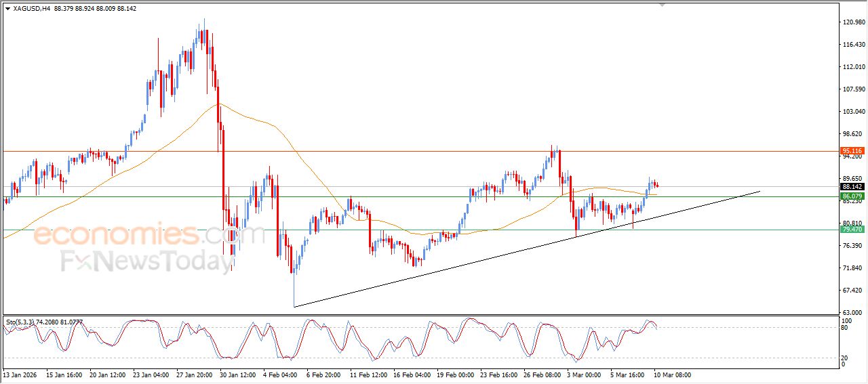Click the 13 Jan 2026 date label
This screenshot has height=384, width=868.
pos(21,375)
